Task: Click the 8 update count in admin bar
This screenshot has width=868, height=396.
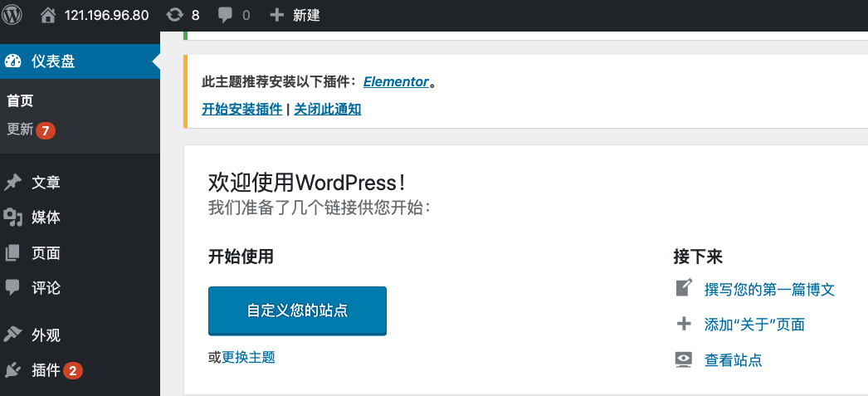Action: (195, 15)
